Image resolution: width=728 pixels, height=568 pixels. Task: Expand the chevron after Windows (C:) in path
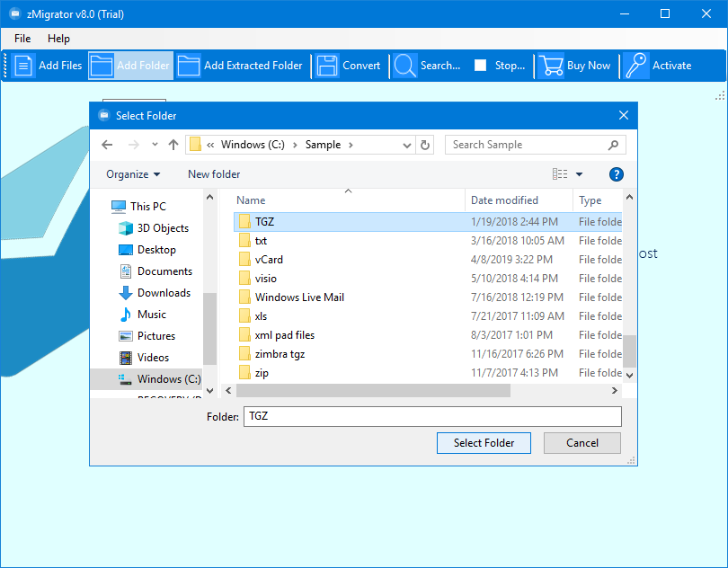[x=295, y=145]
